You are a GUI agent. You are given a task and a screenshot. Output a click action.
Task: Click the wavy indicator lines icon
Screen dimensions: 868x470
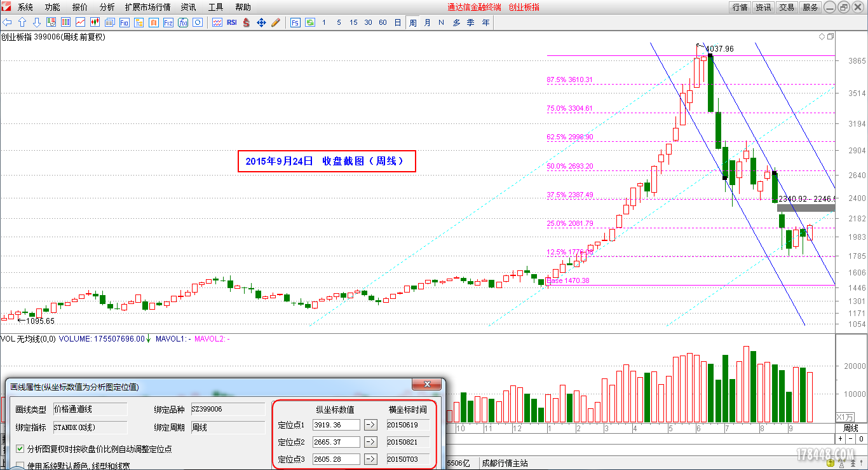(217, 22)
